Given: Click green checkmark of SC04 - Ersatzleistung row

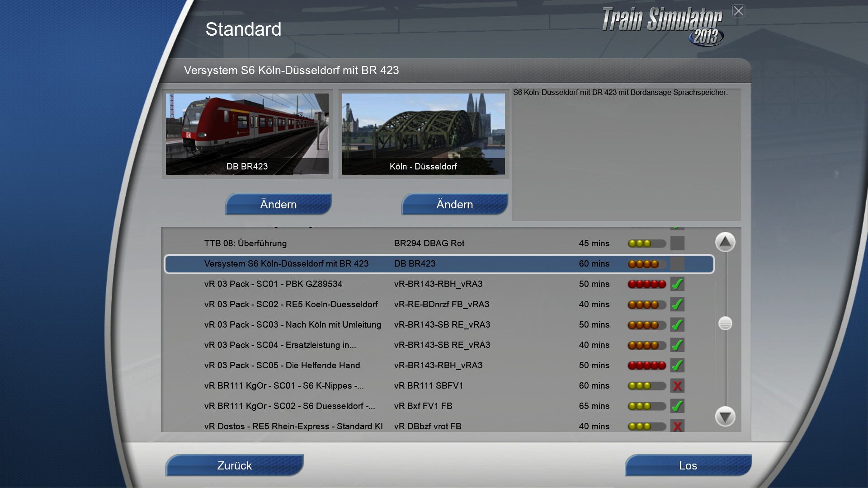Looking at the screenshot, I should click(x=677, y=345).
